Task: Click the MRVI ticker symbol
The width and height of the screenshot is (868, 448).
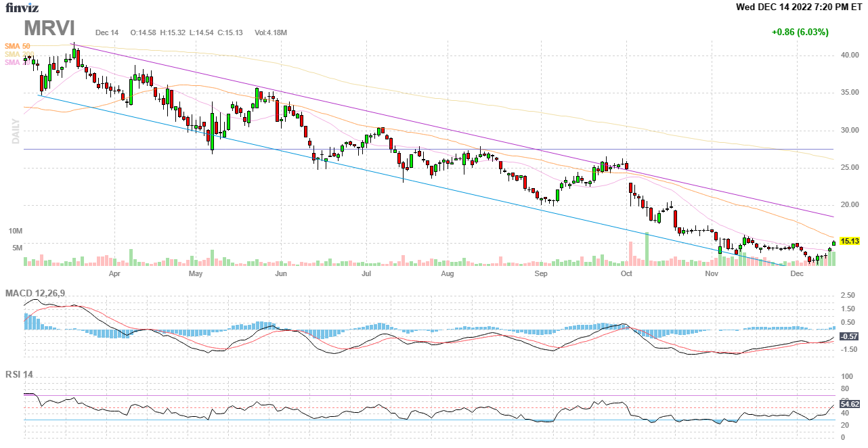Action: (50, 28)
